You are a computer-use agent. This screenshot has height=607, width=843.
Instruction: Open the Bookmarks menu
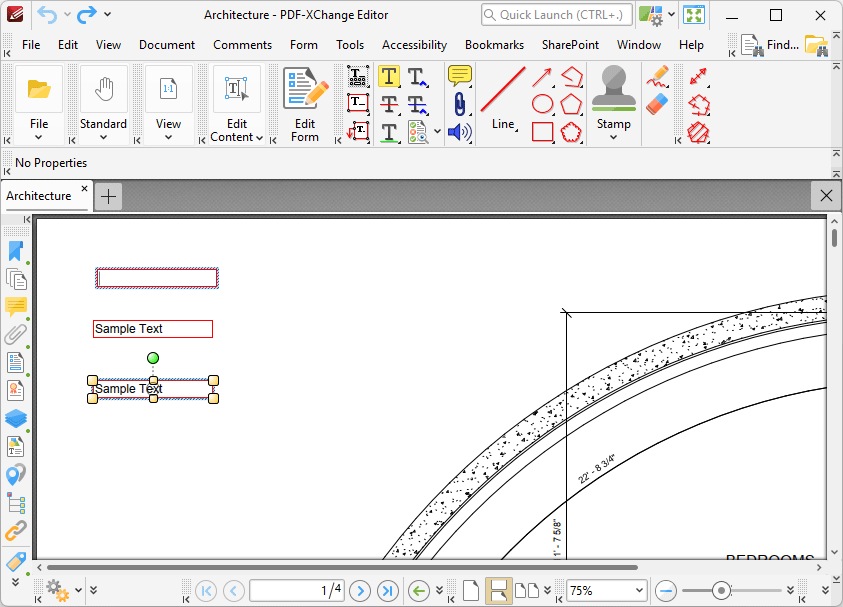tap(494, 45)
